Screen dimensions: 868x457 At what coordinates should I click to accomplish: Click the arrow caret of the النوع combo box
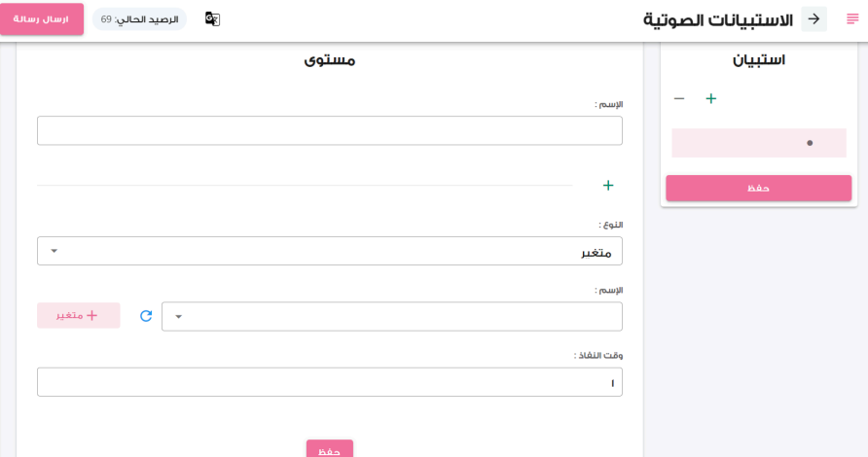coord(54,251)
